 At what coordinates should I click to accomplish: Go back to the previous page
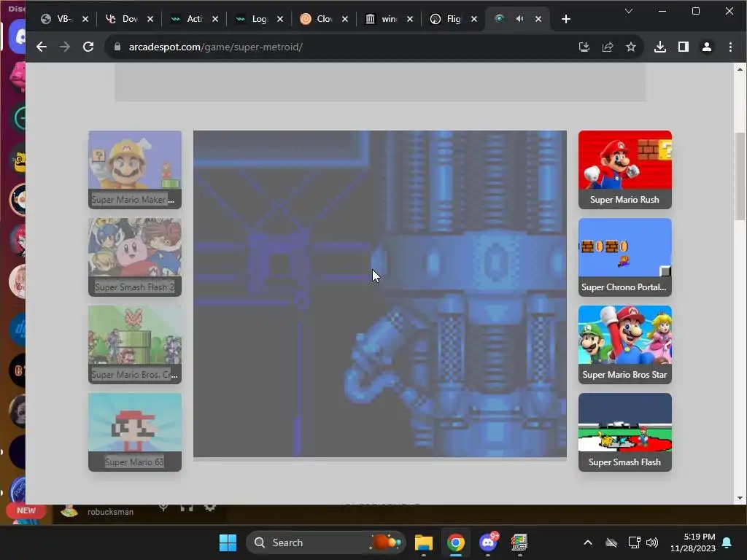42,47
